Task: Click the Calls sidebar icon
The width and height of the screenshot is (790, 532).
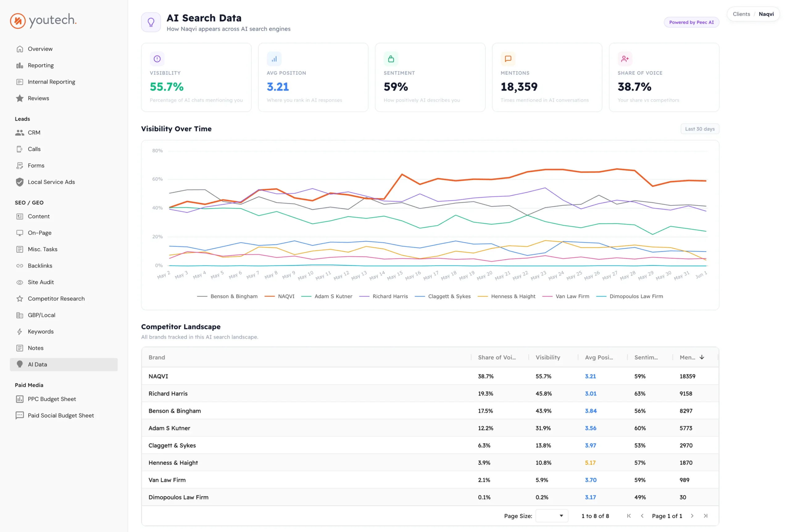Action: (x=20, y=149)
